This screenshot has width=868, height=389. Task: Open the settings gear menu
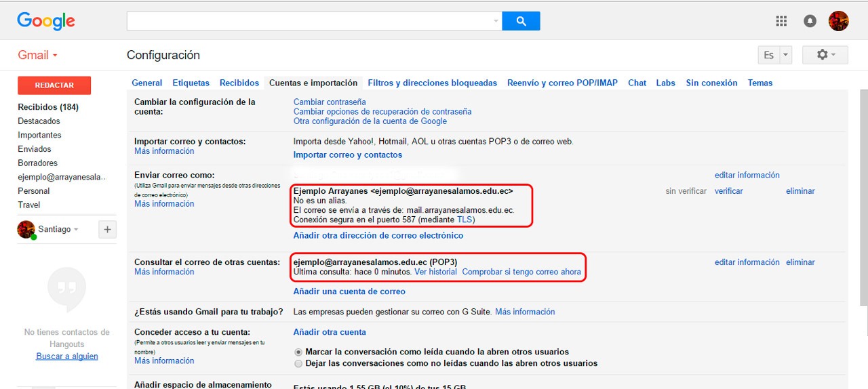click(825, 55)
